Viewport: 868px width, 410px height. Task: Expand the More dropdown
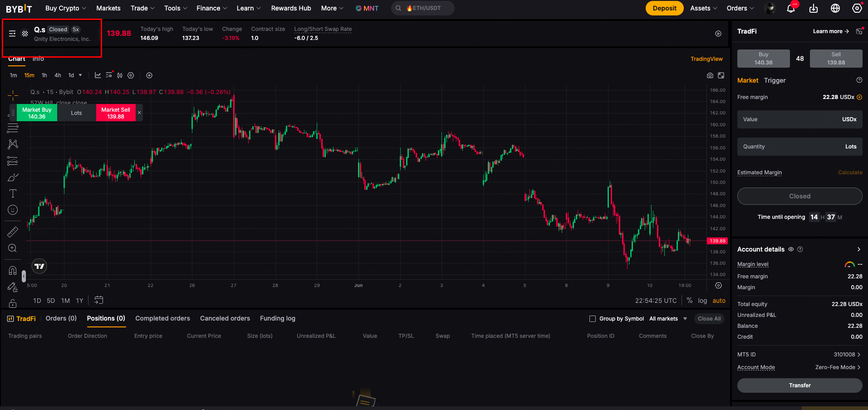coord(332,8)
